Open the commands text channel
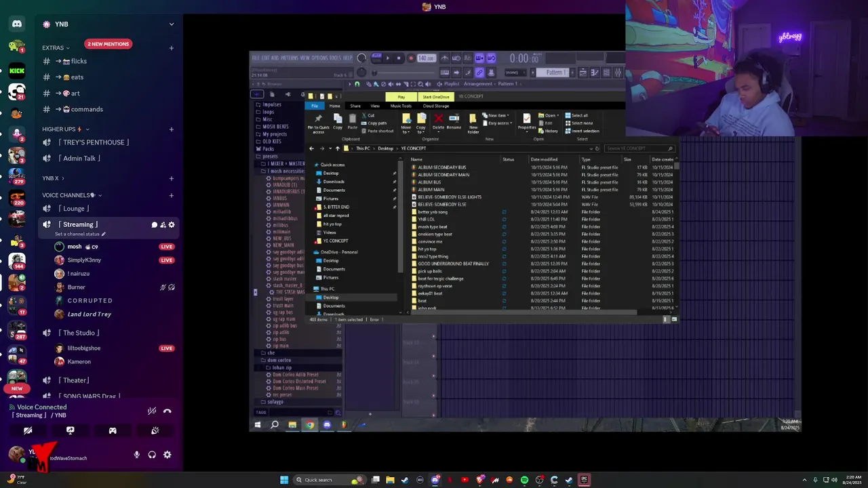The height and width of the screenshot is (488, 868). pos(108,109)
